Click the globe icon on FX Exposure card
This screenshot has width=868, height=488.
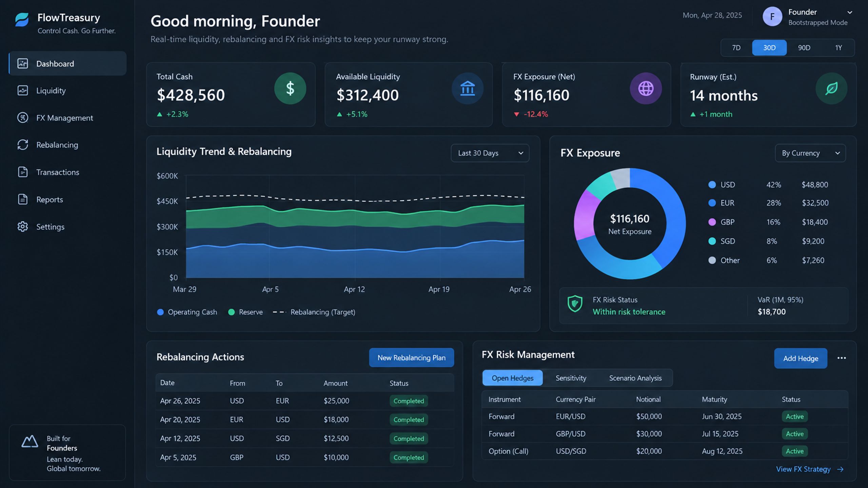pyautogui.click(x=646, y=88)
